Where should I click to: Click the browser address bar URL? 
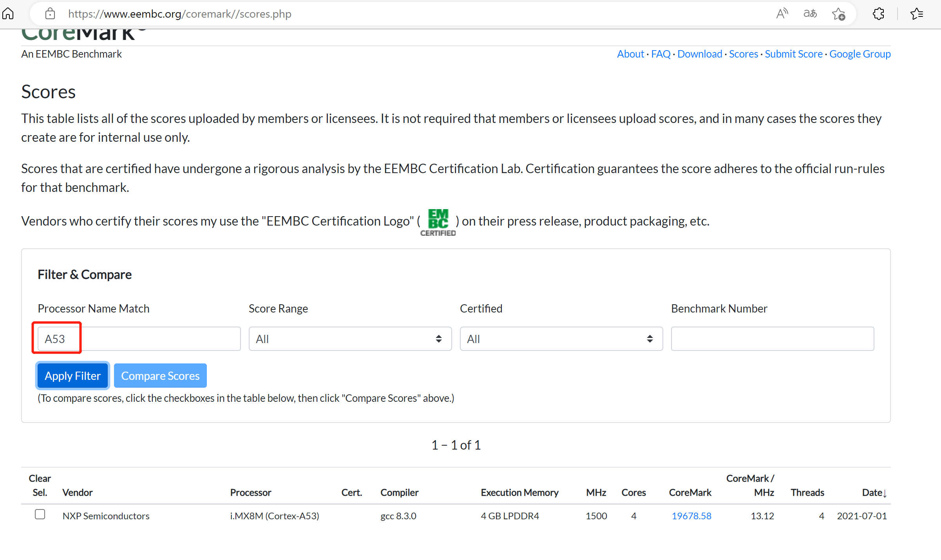[179, 14]
